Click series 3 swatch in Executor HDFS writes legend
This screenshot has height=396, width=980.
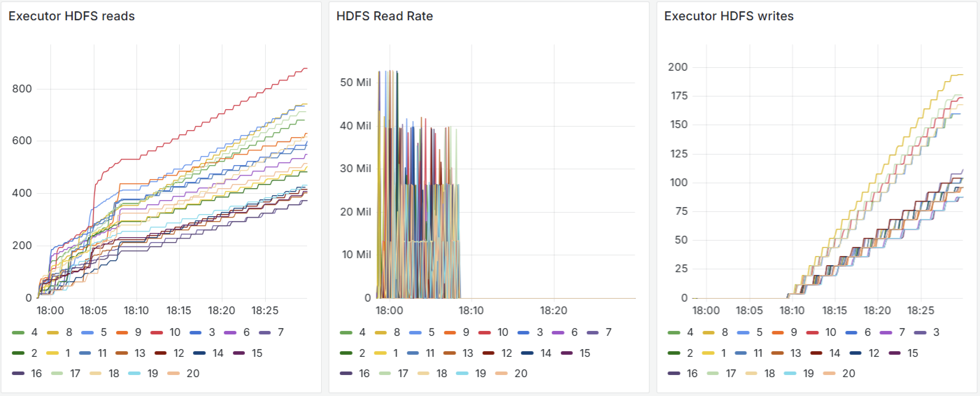[x=920, y=333]
